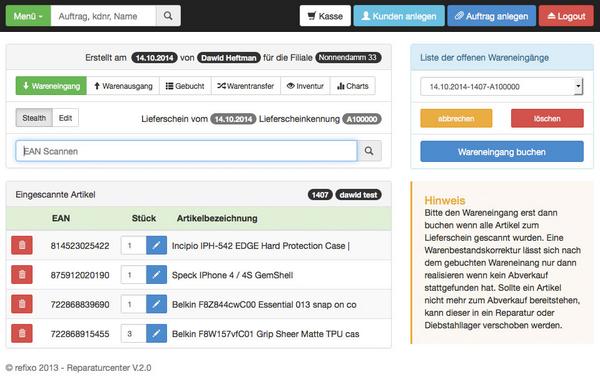This screenshot has height=384, width=600.
Task: Edit quantity pencil for EAN 875912020190
Action: (x=156, y=275)
